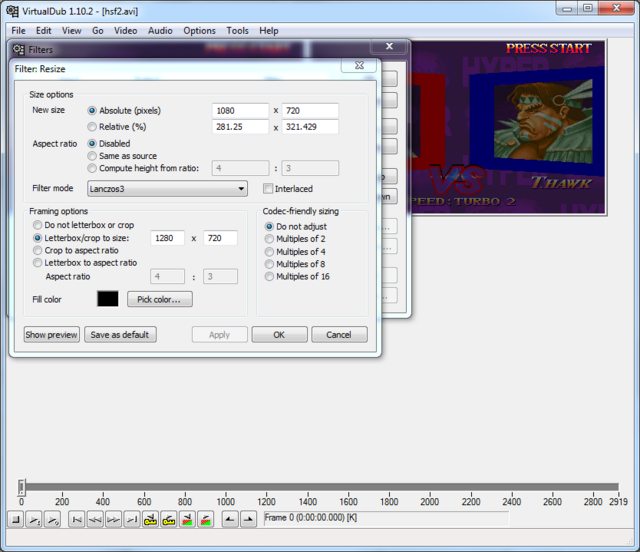Go to previous keyframe
The image size is (640, 552).
pyautogui.click(x=150, y=519)
